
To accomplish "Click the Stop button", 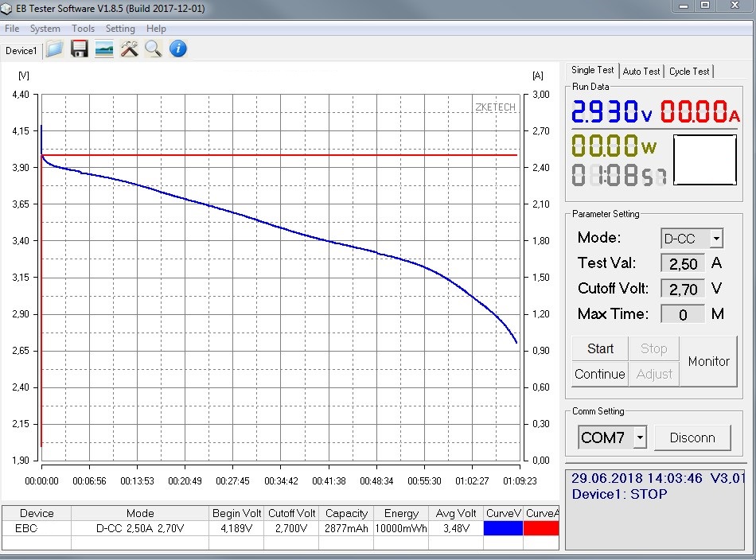I will click(654, 348).
